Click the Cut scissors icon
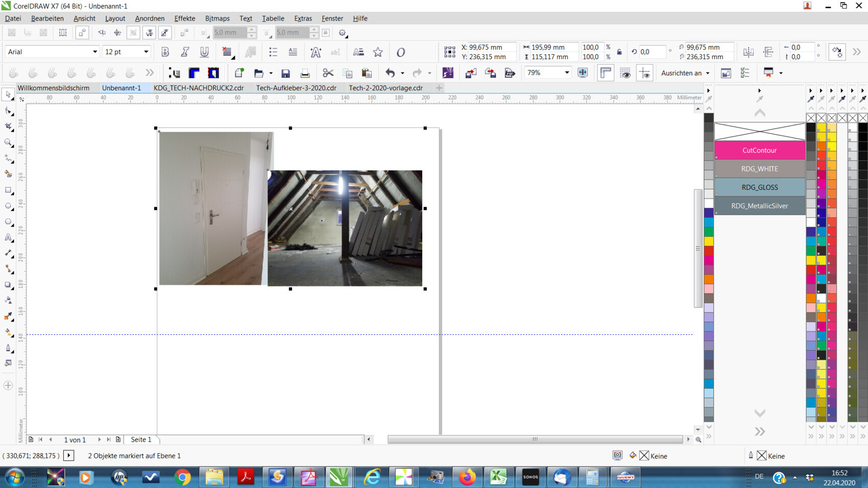The height and width of the screenshot is (488, 868). tap(328, 73)
